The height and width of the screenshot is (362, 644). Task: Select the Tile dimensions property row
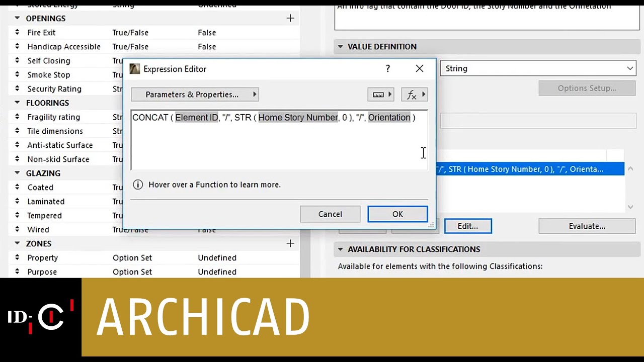coord(66,131)
